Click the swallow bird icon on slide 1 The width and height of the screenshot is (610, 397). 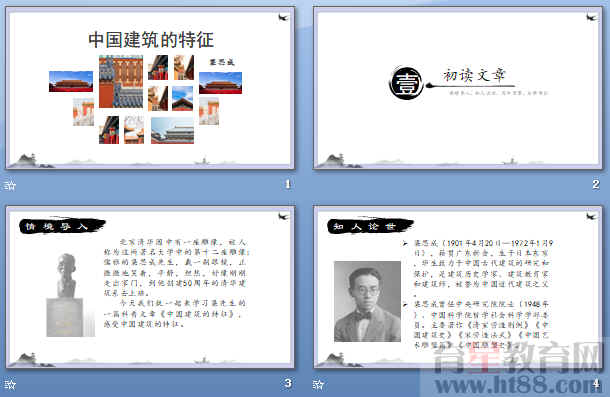pos(284,17)
